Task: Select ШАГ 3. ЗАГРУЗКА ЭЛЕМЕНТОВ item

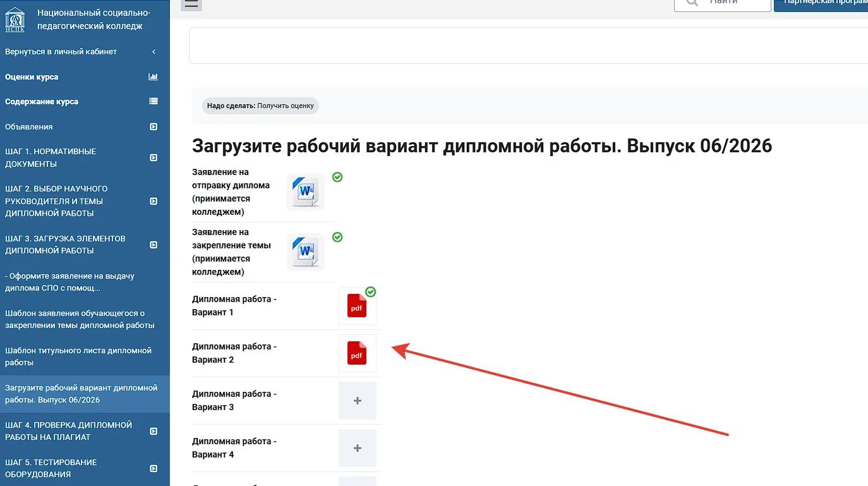Action: click(65, 245)
